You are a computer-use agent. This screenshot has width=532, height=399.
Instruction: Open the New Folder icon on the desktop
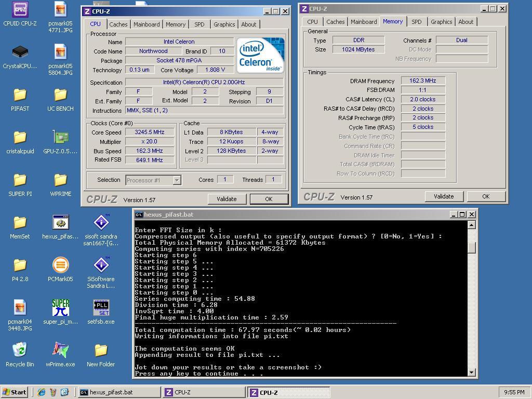point(101,354)
